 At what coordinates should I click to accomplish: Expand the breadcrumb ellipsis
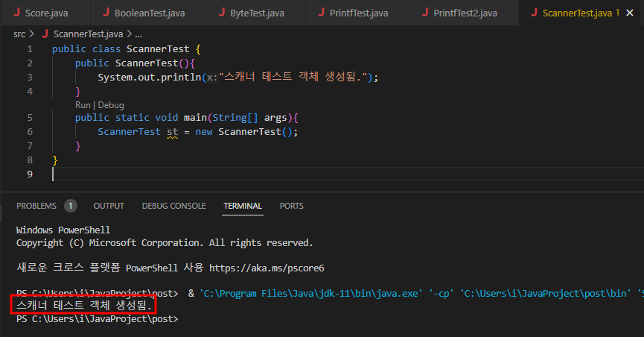[138, 34]
